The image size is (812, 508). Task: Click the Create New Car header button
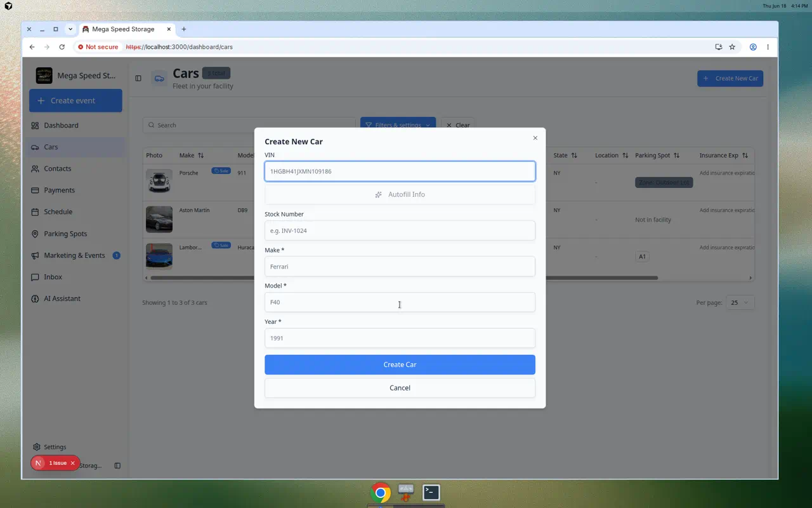click(730, 78)
